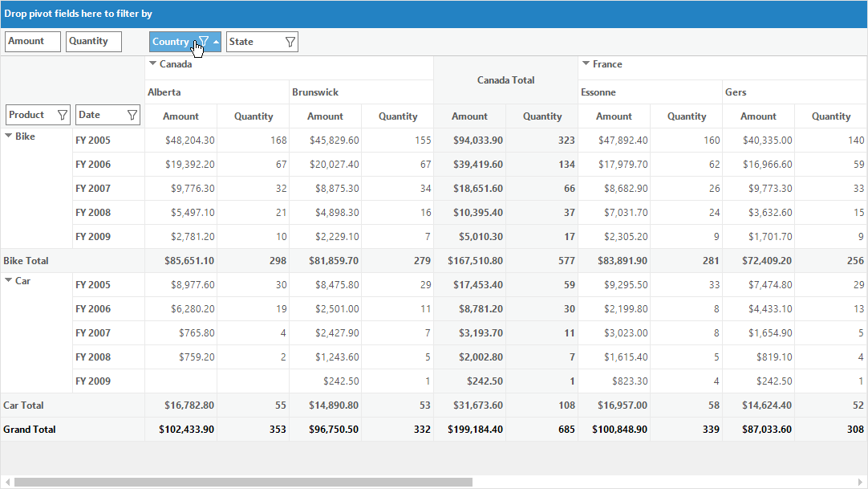Select the Amount data field button

pos(33,42)
